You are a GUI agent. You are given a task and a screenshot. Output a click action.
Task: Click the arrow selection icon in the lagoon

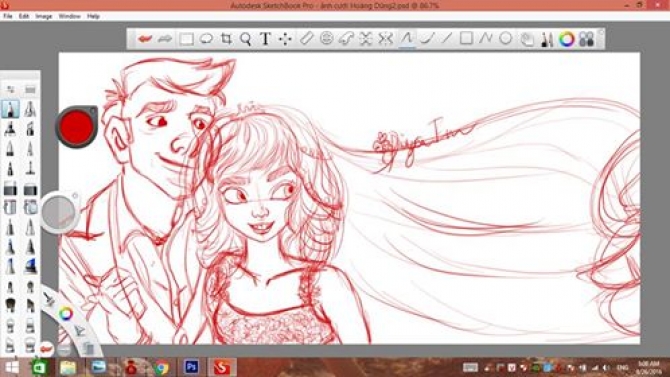pyautogui.click(x=79, y=331)
